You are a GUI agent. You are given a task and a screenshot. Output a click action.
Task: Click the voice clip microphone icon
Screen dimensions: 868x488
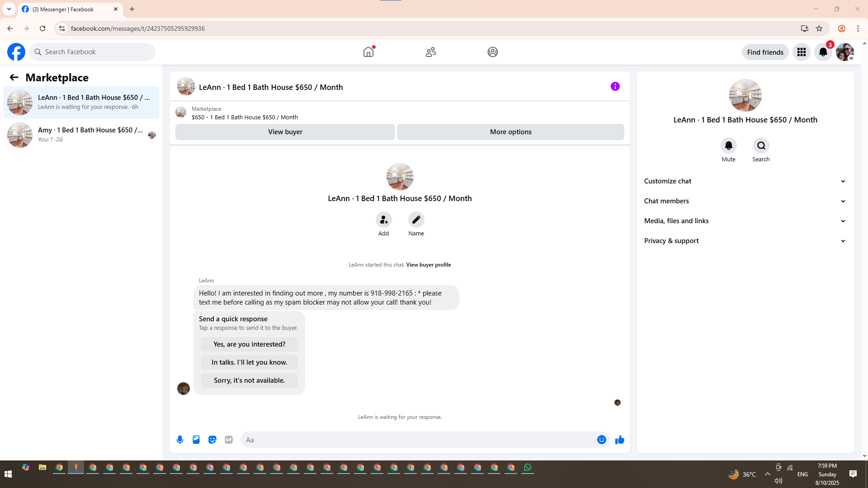(180, 440)
